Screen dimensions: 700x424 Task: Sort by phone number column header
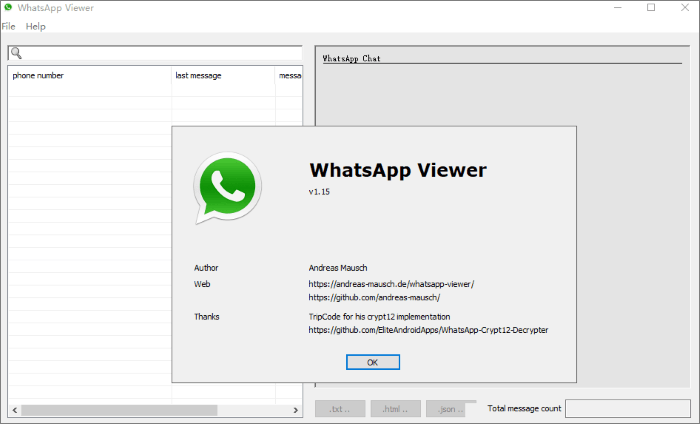[x=90, y=75]
